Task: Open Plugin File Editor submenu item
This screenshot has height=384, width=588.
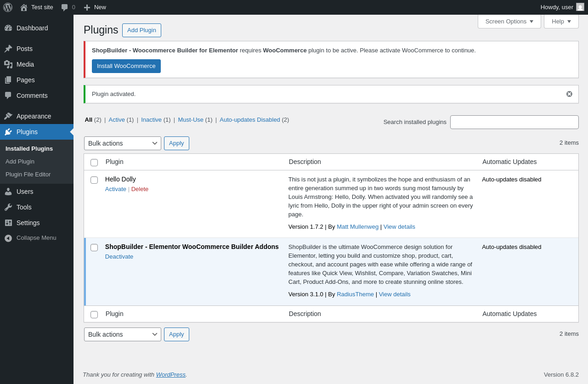Action: [28, 174]
